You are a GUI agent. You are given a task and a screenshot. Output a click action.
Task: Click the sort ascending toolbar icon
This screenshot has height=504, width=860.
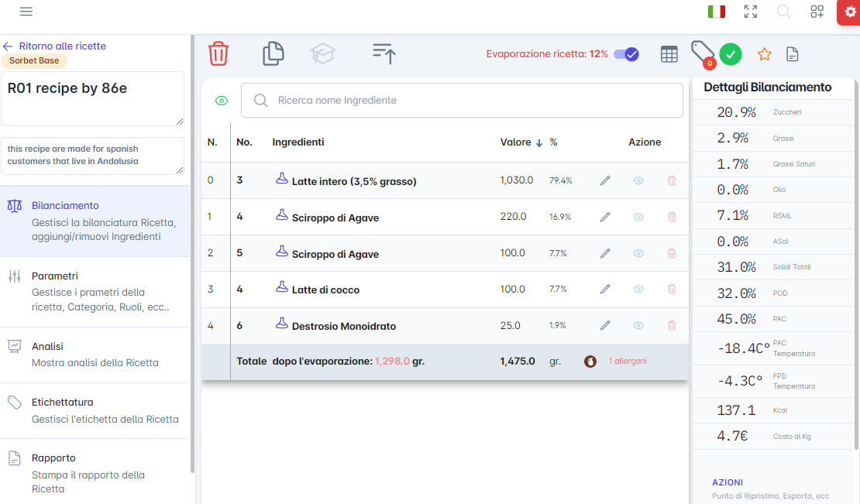(x=384, y=53)
